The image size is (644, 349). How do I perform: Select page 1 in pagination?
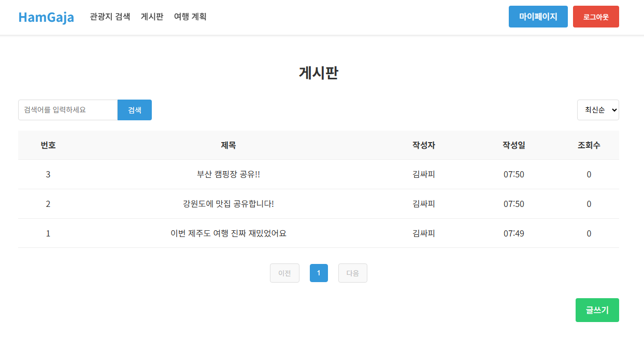click(x=319, y=273)
